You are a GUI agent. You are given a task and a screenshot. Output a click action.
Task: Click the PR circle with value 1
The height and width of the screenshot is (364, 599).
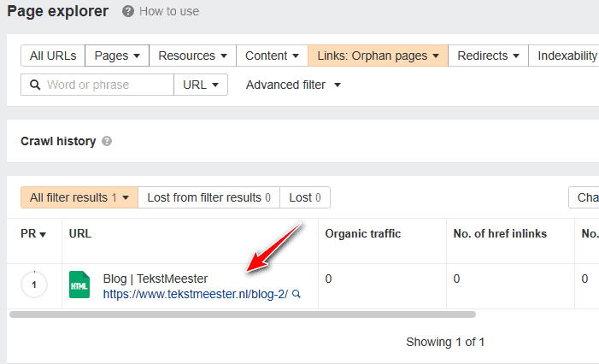coord(34,285)
